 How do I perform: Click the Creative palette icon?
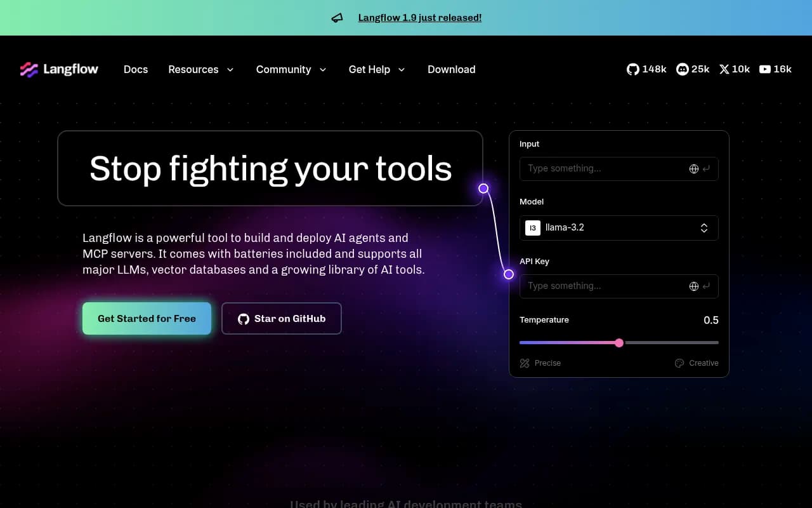679,363
